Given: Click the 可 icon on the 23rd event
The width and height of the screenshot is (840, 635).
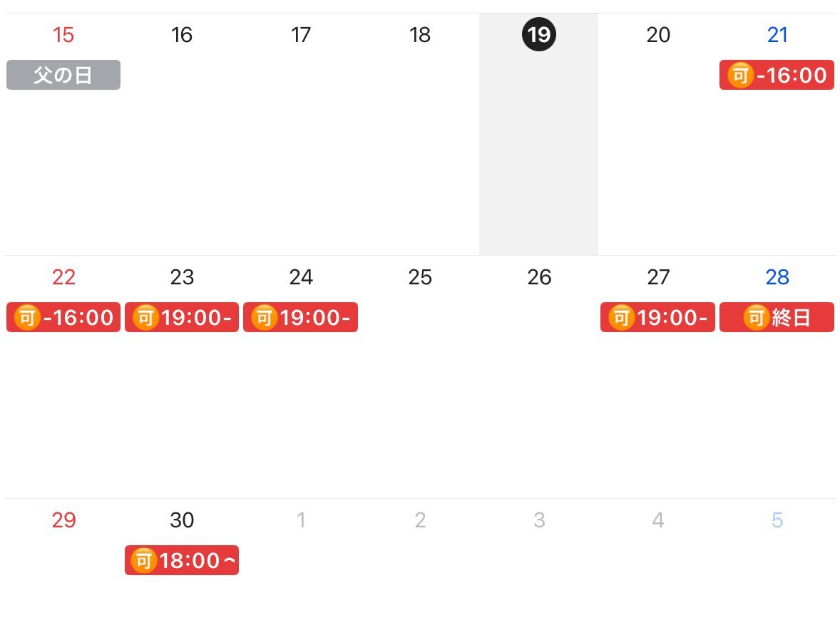Looking at the screenshot, I should pyautogui.click(x=145, y=318).
